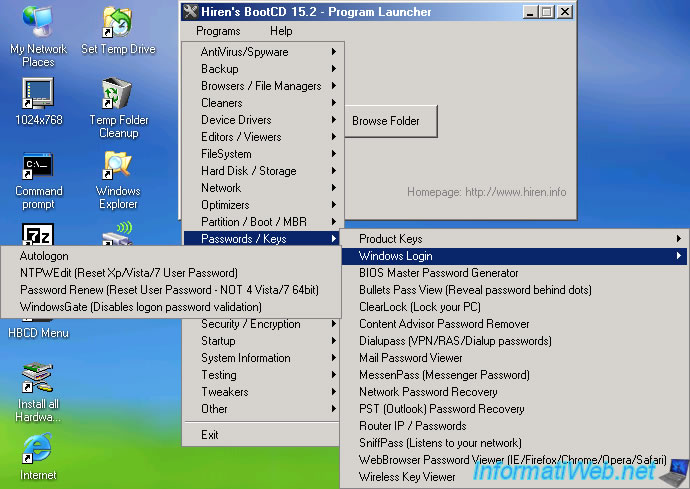
Task: Expand the Other submenu
Action: [262, 409]
